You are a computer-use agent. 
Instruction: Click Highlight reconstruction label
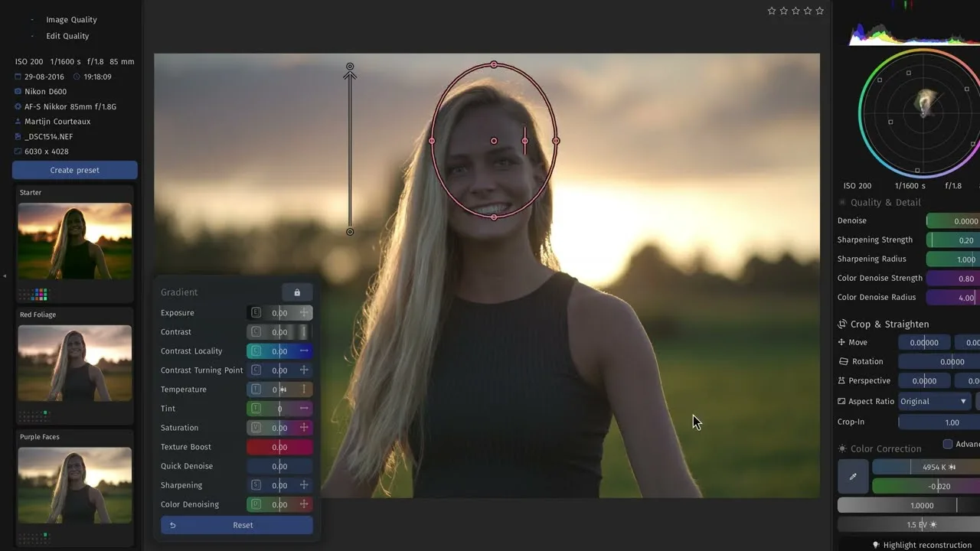[927, 545]
